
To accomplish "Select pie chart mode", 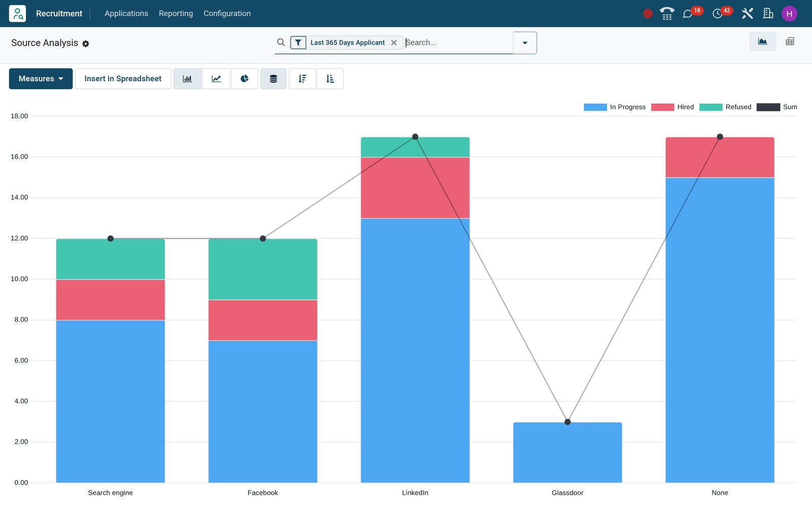I will [x=245, y=79].
